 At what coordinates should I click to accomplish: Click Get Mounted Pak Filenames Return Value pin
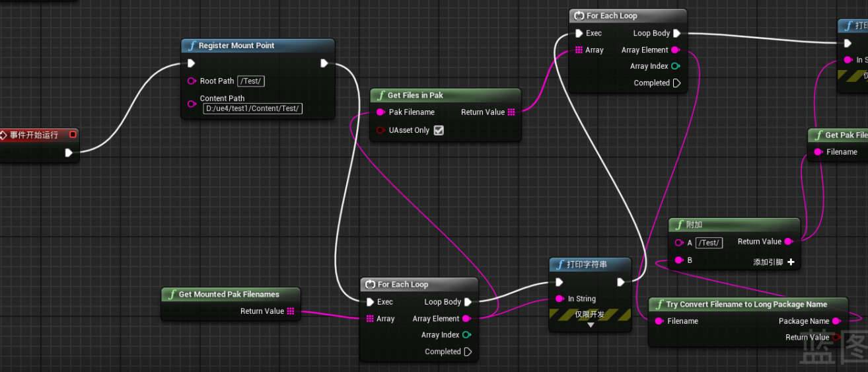(x=291, y=311)
